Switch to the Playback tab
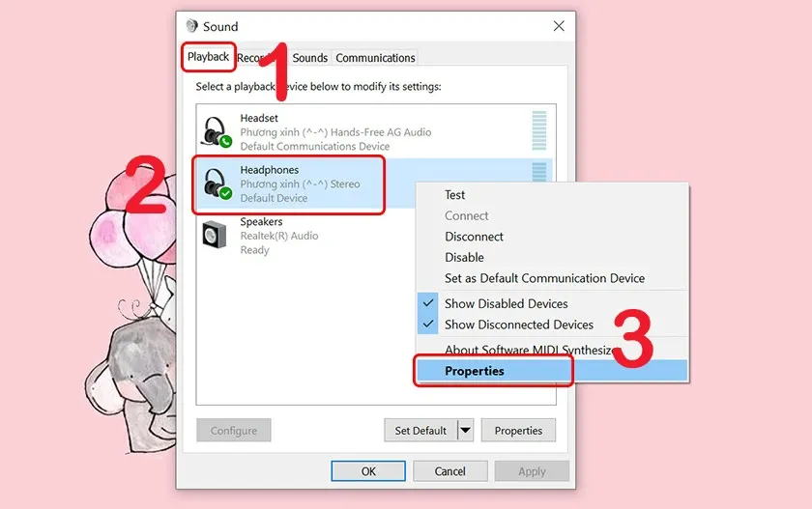812x509 pixels. click(208, 57)
